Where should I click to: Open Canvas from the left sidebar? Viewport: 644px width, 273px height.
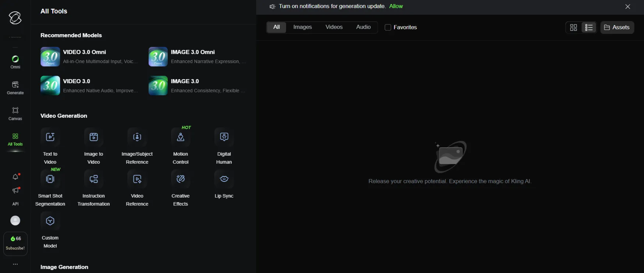coord(15,113)
